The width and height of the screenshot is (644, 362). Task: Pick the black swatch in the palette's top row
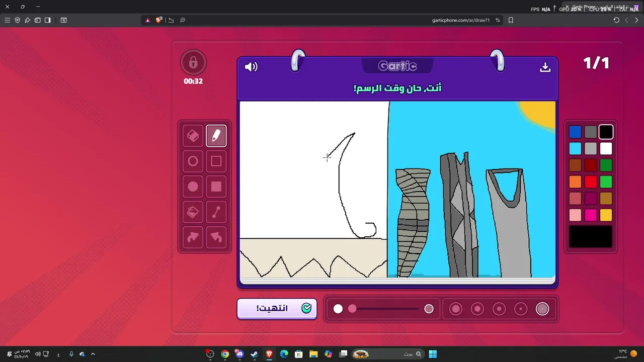coord(606,132)
